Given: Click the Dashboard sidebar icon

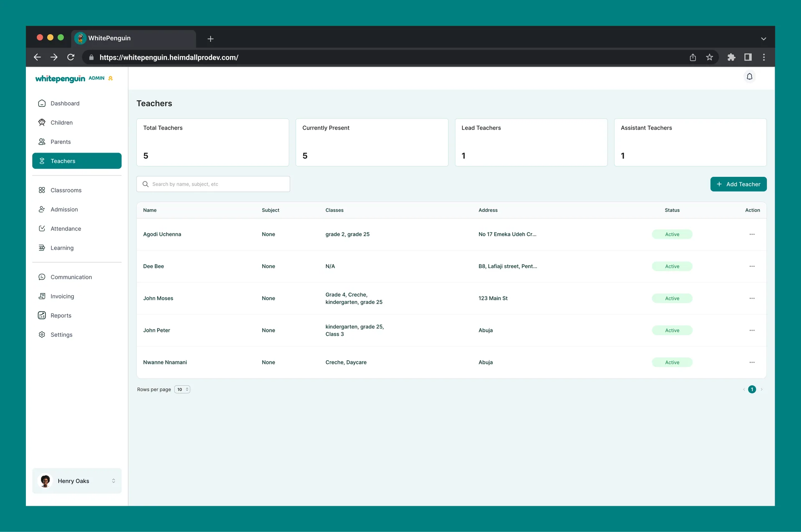Looking at the screenshot, I should pos(42,103).
